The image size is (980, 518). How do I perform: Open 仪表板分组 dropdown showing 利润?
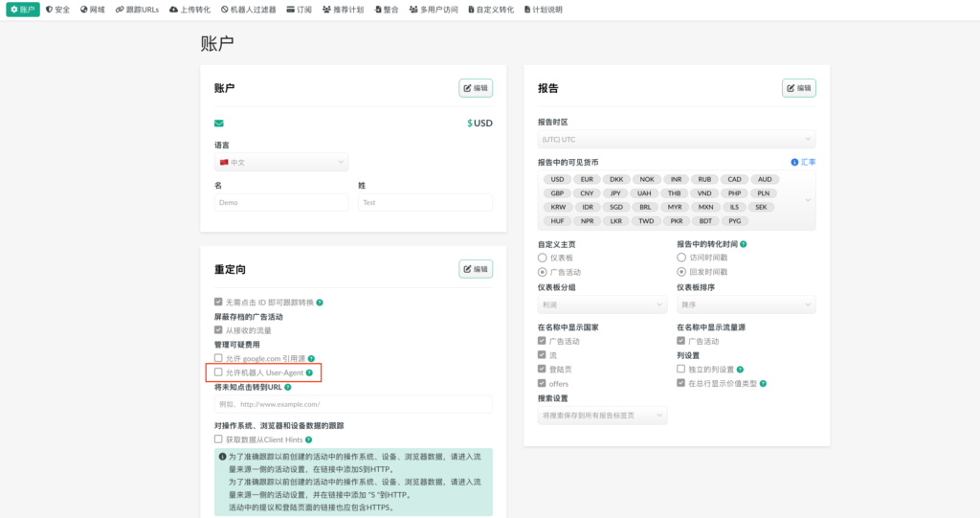click(x=603, y=304)
